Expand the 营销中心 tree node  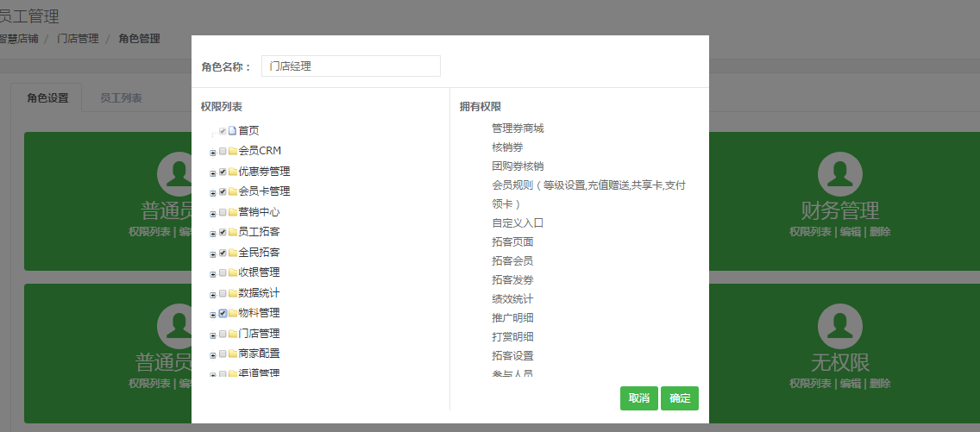coord(213,214)
